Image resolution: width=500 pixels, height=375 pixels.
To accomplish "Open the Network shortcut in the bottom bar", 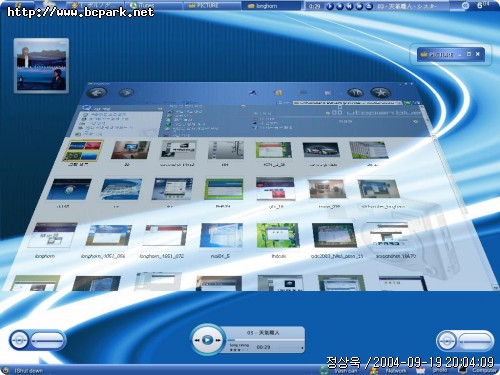I will tap(388, 370).
